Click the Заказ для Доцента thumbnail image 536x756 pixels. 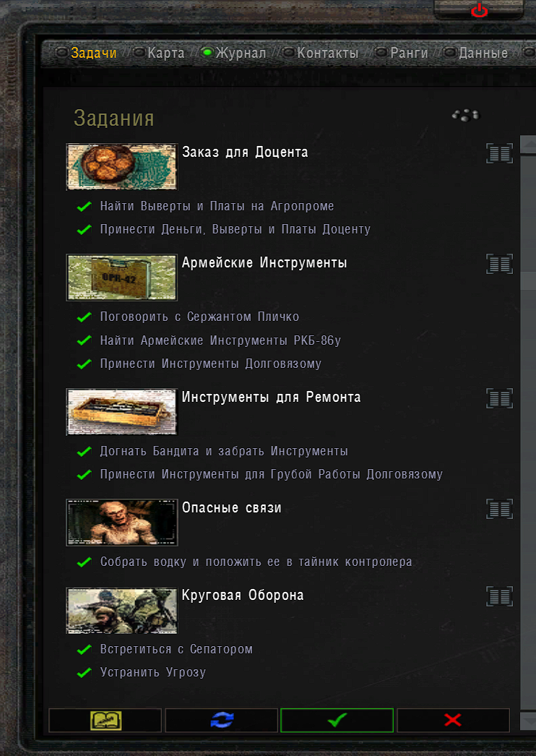[x=121, y=167]
